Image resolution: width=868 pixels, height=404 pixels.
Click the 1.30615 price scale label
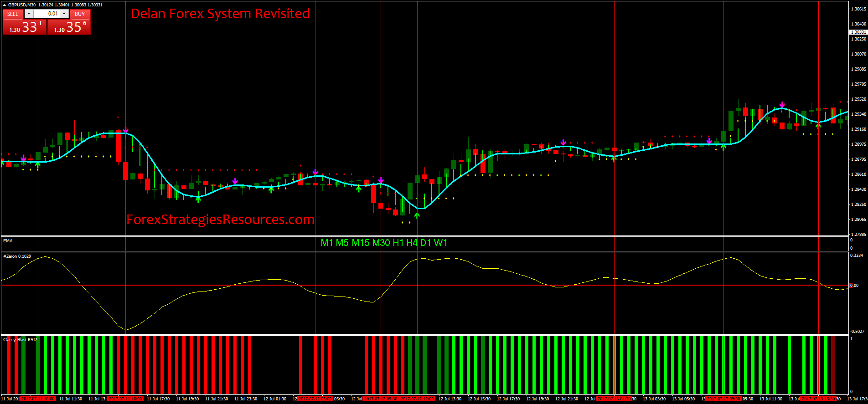click(x=858, y=9)
